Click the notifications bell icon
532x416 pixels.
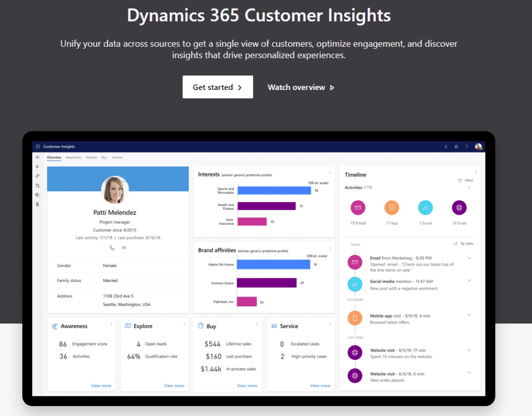tap(445, 147)
